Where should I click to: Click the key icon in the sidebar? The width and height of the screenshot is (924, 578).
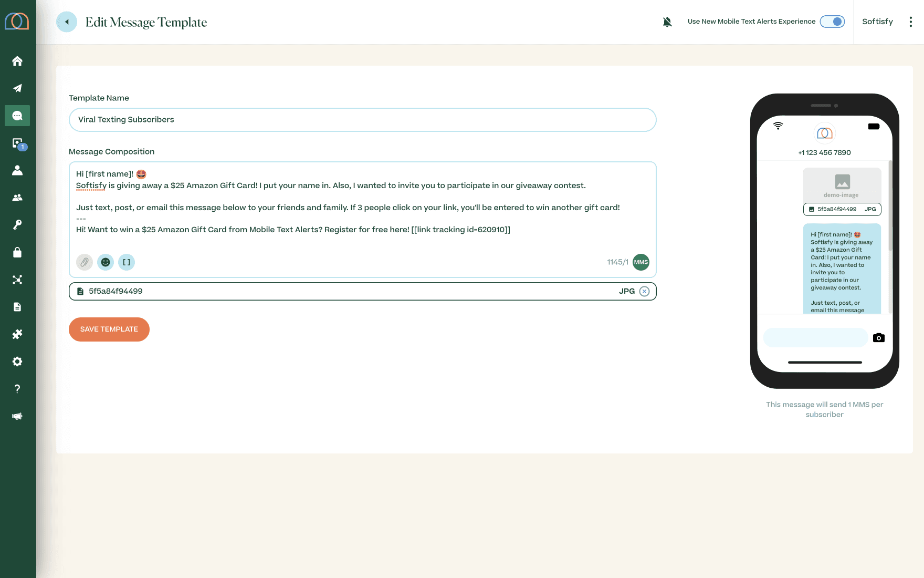[17, 225]
